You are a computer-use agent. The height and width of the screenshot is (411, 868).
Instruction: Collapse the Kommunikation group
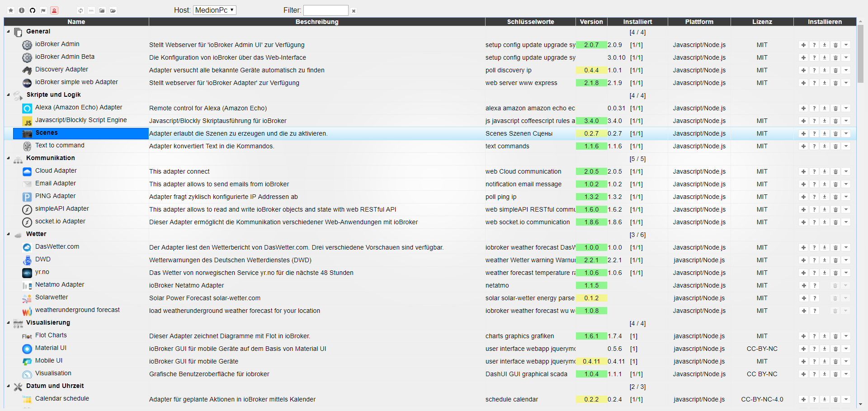point(9,158)
